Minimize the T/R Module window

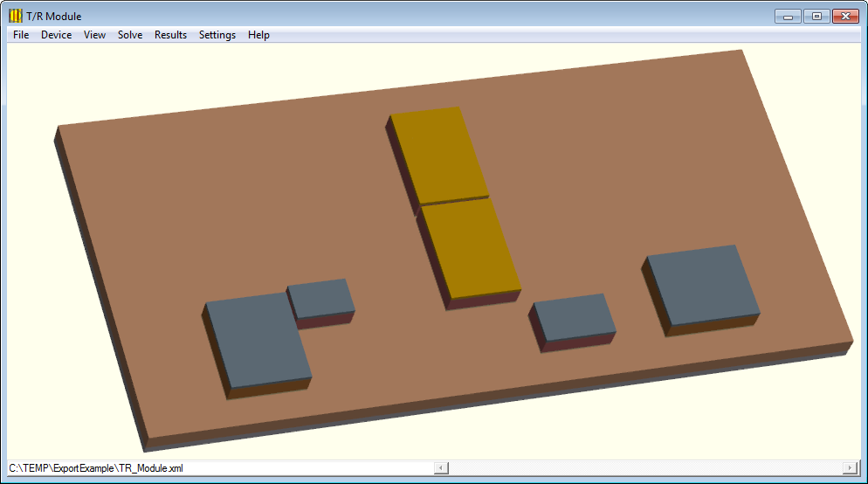(x=788, y=17)
